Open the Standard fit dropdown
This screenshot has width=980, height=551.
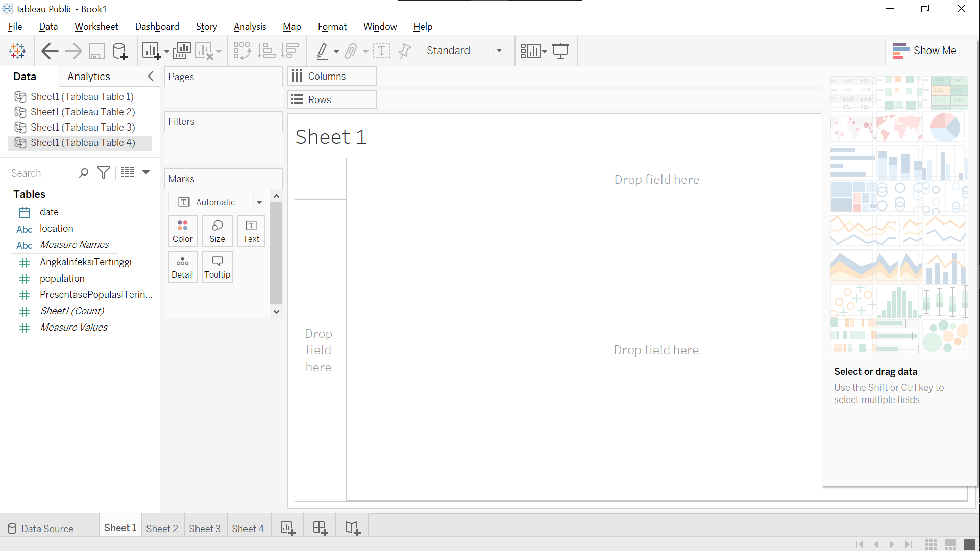[499, 51]
